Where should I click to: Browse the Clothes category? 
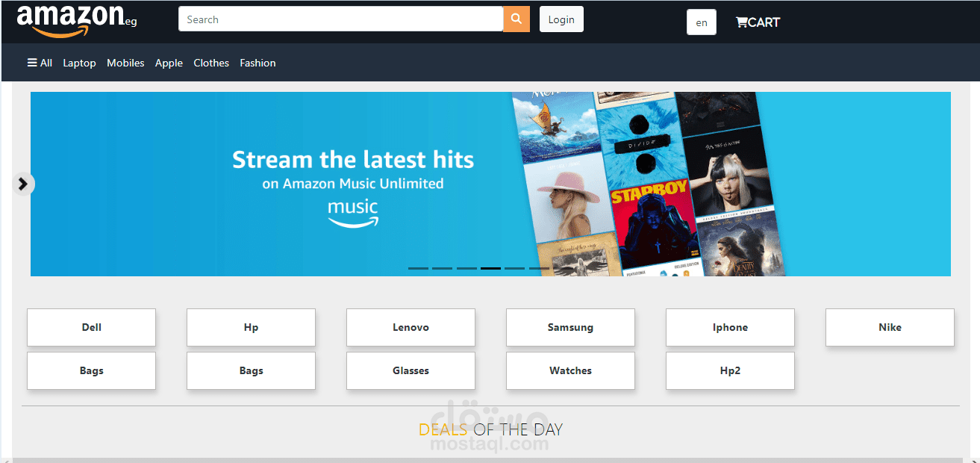211,63
